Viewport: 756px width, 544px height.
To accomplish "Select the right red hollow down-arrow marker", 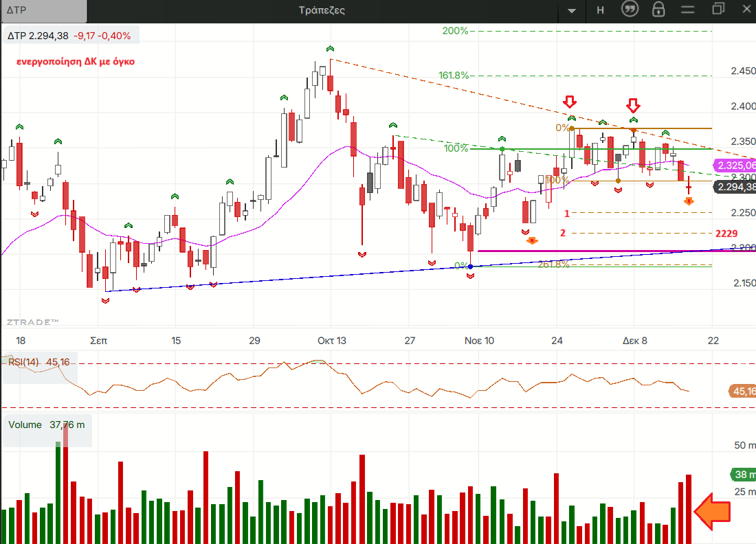I will click(633, 105).
